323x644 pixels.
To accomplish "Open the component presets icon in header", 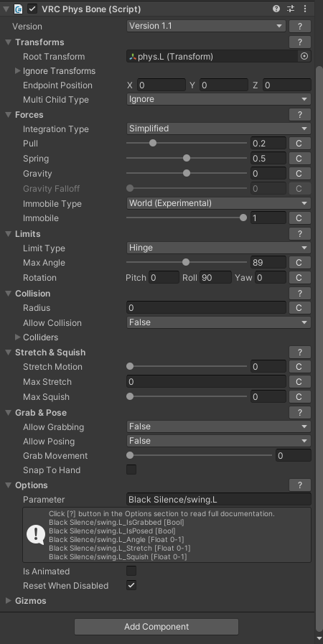I will pyautogui.click(x=291, y=9).
